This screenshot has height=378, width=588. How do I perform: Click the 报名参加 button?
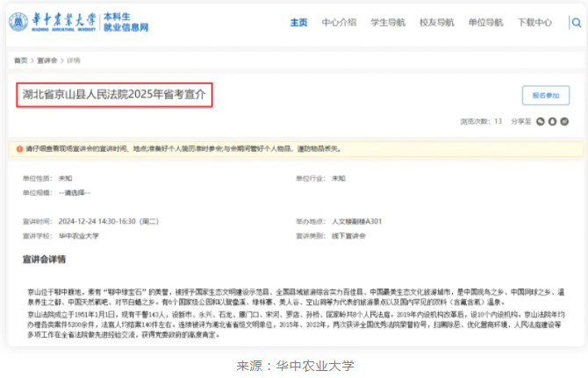[546, 96]
